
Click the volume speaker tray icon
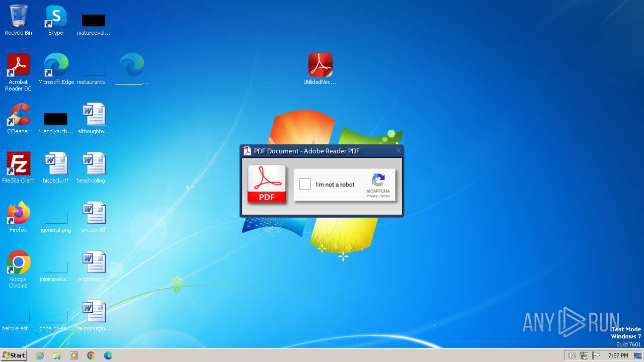pyautogui.click(x=572, y=355)
